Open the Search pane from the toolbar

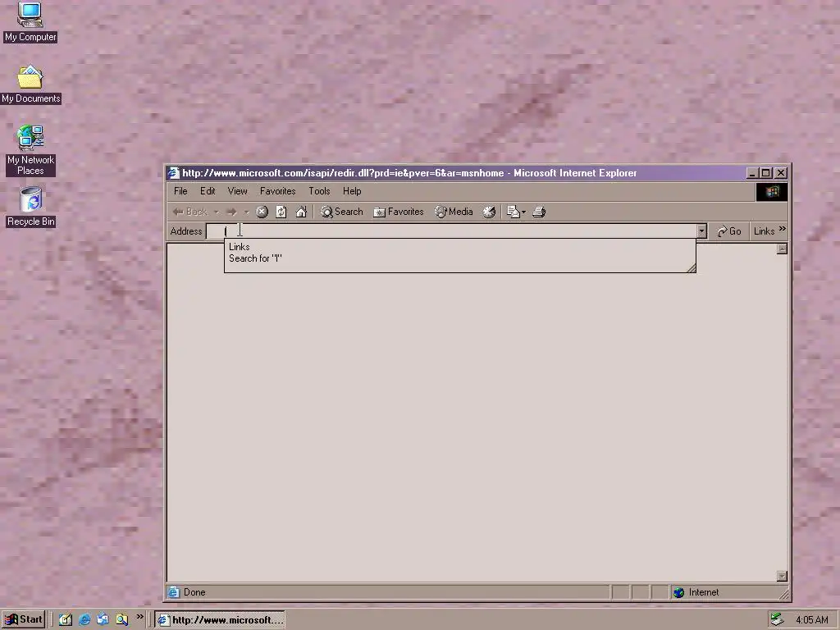pos(342,212)
